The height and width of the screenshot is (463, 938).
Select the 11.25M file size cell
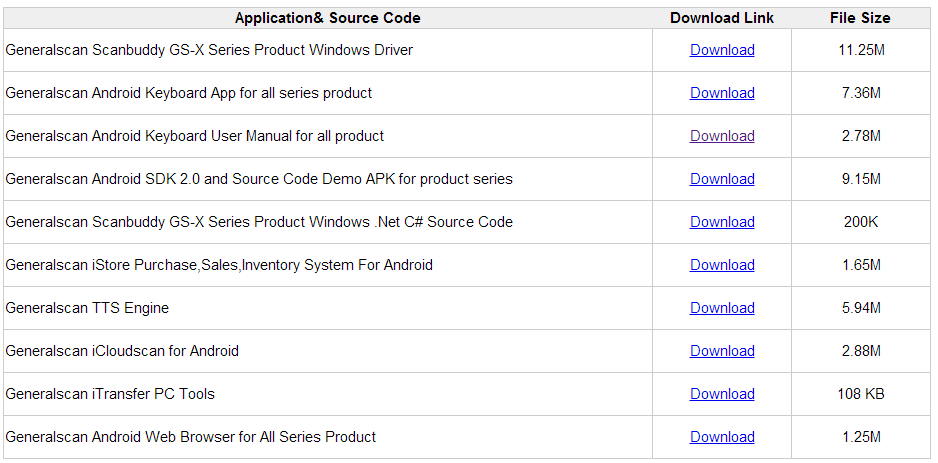click(x=861, y=50)
